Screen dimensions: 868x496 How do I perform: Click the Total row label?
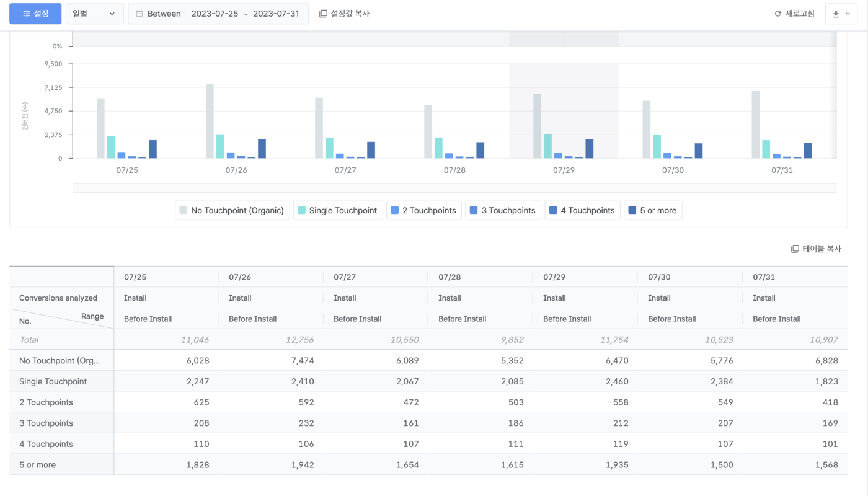[x=29, y=340]
